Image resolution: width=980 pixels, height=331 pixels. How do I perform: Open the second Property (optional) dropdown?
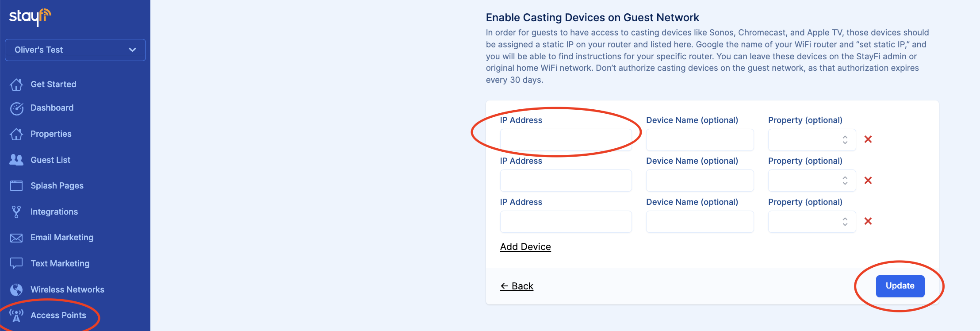812,181
